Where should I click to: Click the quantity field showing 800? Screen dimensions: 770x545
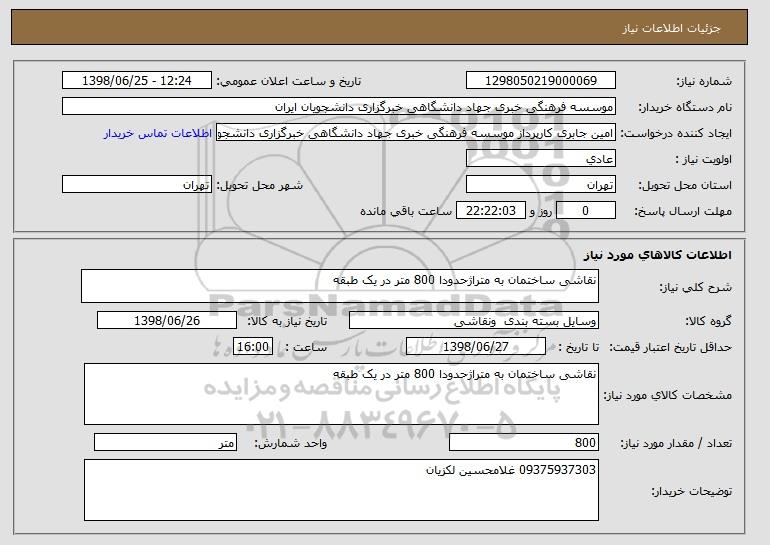point(524,442)
